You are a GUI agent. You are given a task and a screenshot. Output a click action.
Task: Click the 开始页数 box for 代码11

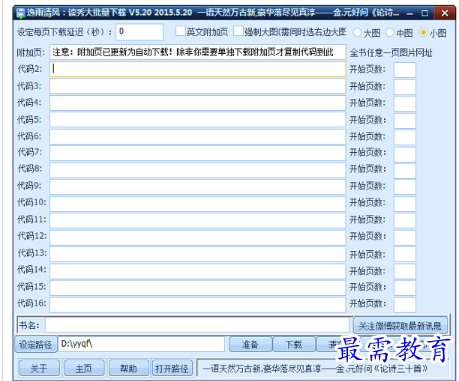pyautogui.click(x=405, y=220)
